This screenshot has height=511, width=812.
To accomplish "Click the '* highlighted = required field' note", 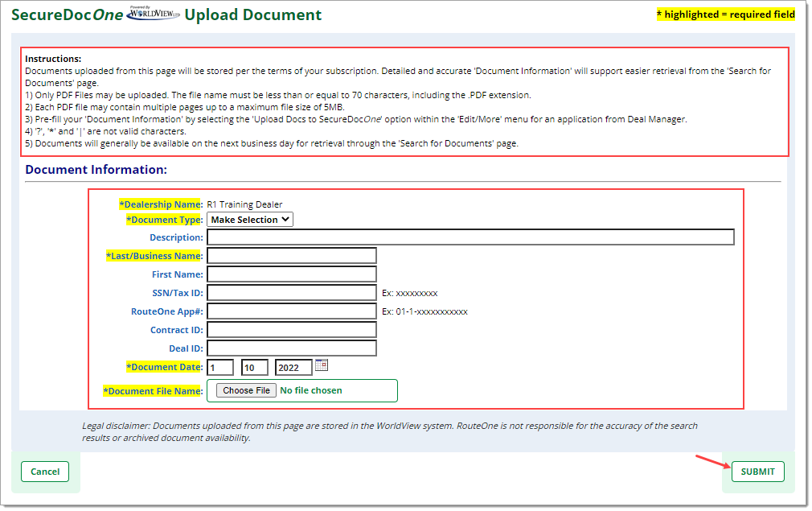I will [x=725, y=14].
